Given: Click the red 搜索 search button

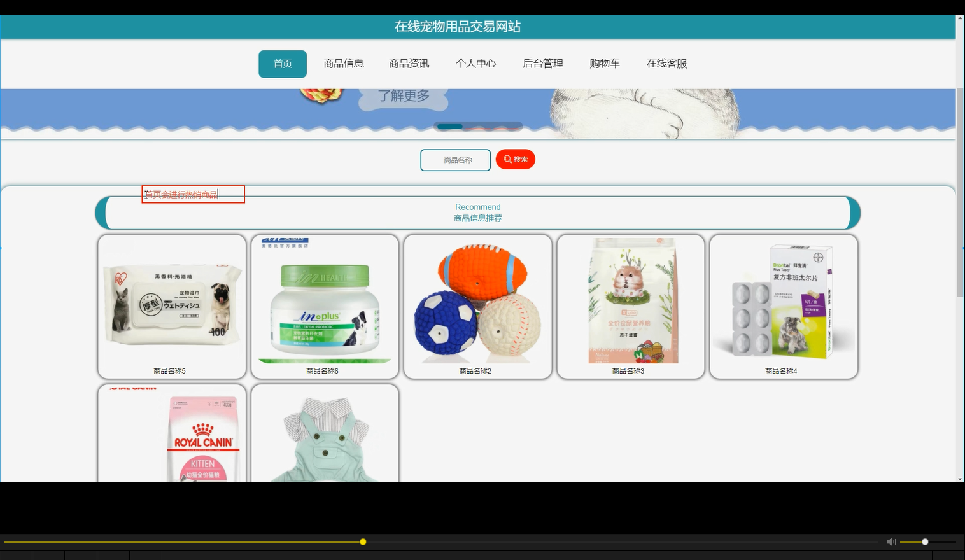Looking at the screenshot, I should (516, 159).
